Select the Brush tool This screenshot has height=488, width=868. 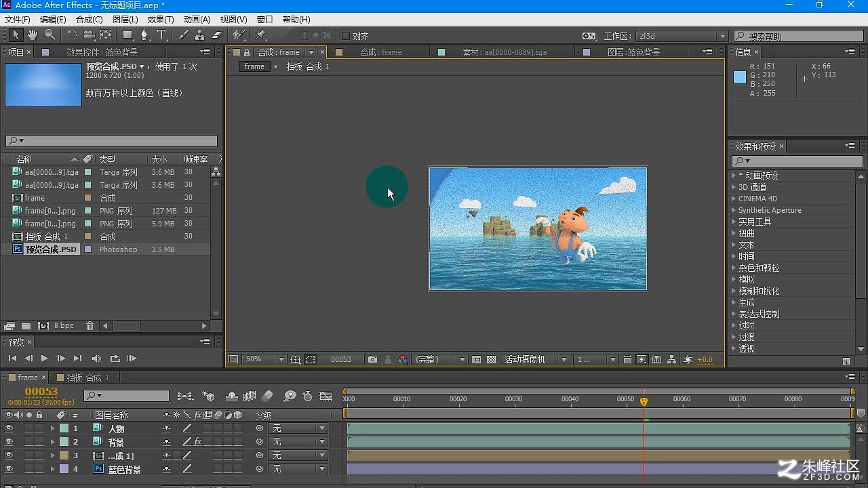(184, 35)
